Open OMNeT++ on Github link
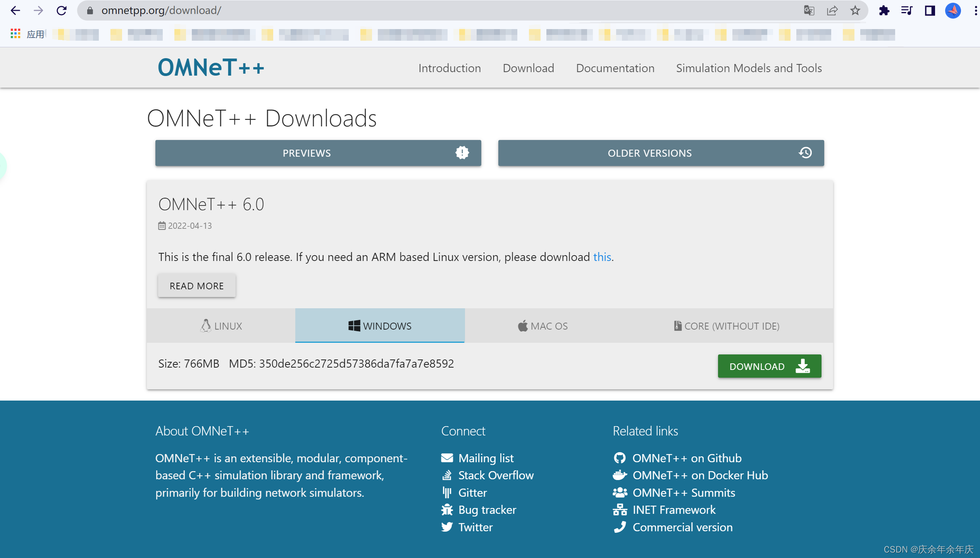This screenshot has width=980, height=558. (687, 458)
